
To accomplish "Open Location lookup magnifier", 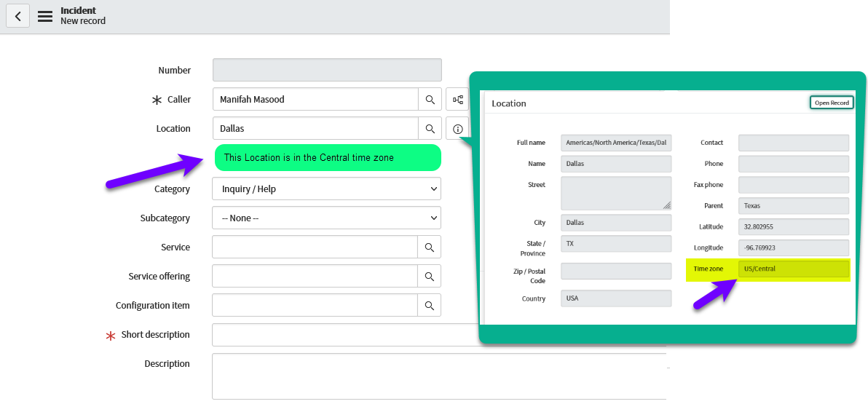I will [x=430, y=128].
